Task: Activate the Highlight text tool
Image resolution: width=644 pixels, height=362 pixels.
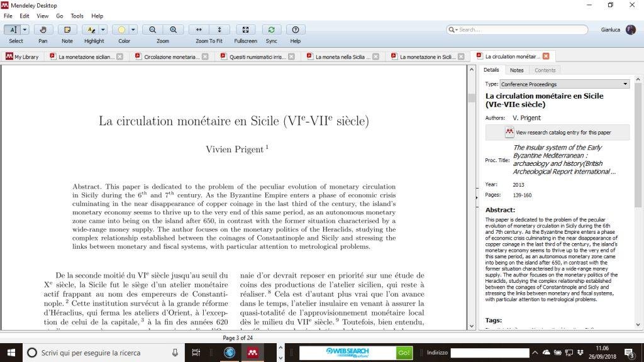Action: click(x=92, y=30)
